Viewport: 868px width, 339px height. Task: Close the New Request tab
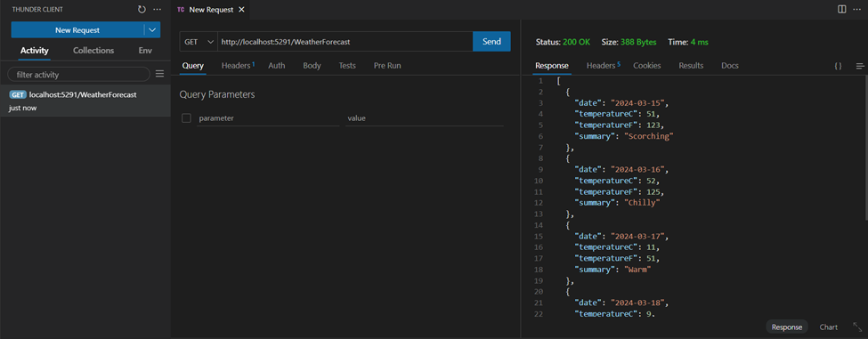[x=240, y=10]
